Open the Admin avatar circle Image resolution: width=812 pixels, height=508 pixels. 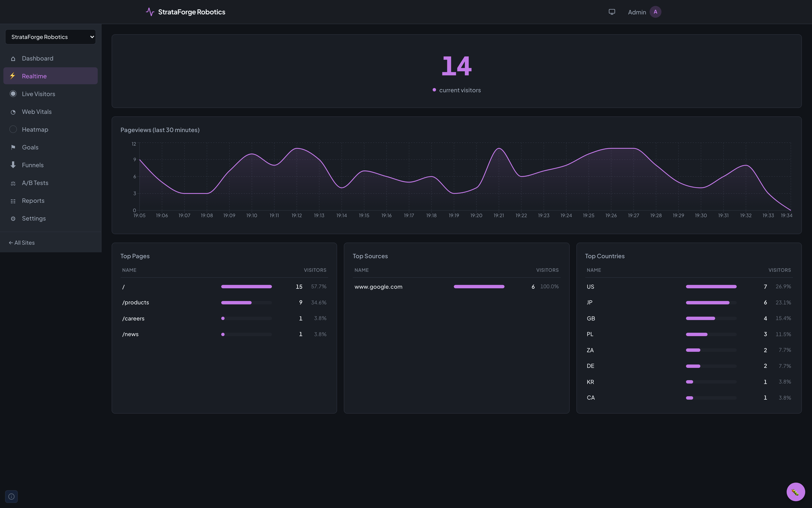(x=655, y=12)
